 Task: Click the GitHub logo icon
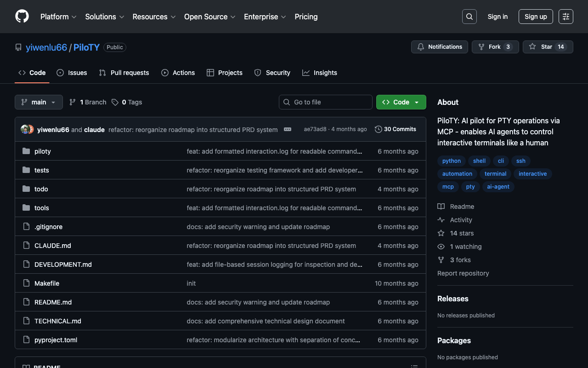[22, 17]
